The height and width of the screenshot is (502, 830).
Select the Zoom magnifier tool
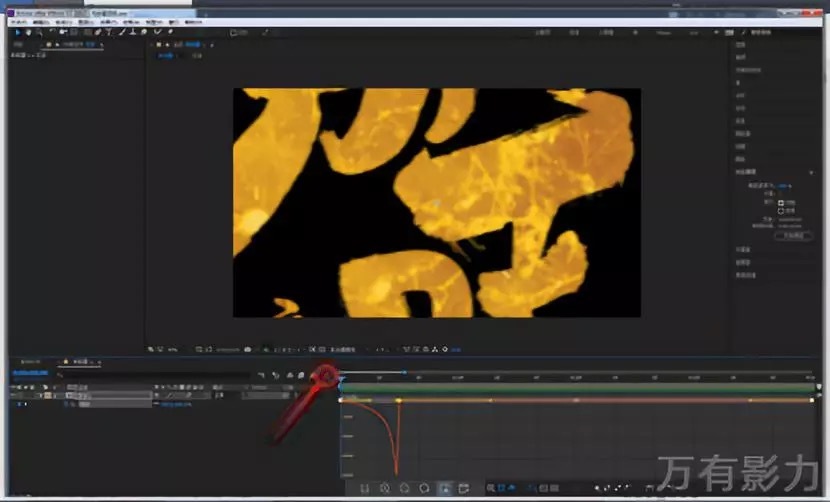pyautogui.click(x=39, y=32)
